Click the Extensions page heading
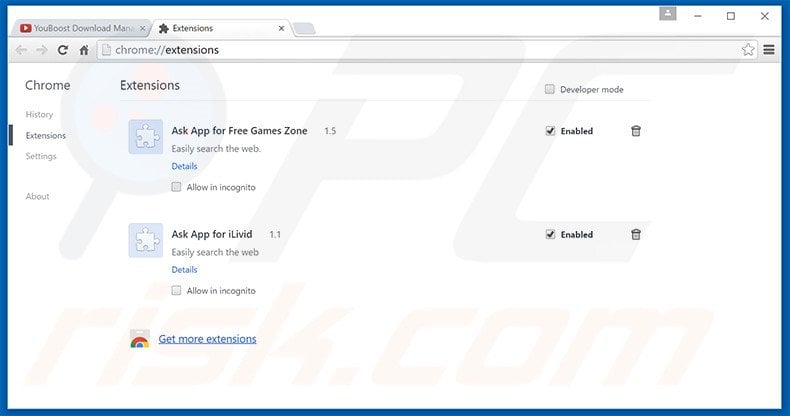Screen dimensions: 790x416 click(150, 85)
